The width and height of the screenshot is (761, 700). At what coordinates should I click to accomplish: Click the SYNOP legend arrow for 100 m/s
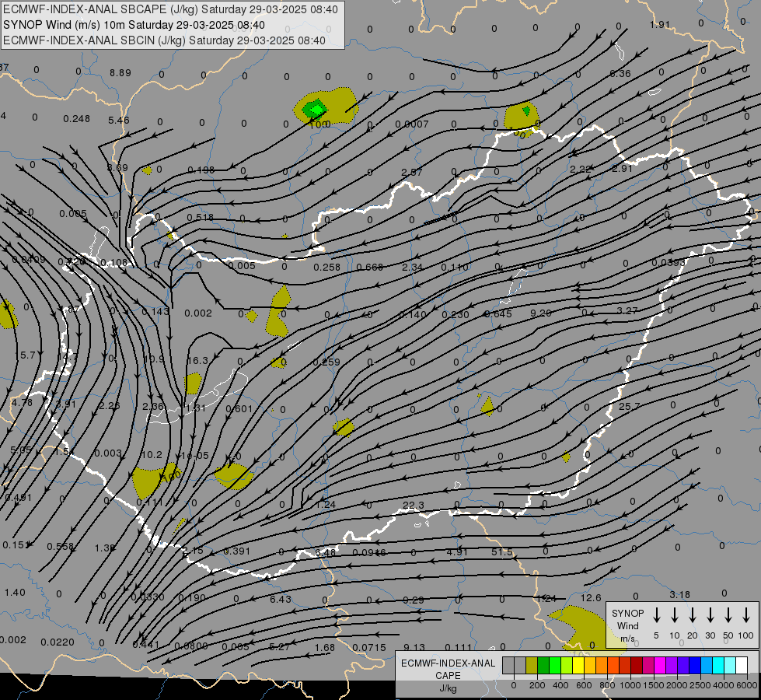pos(746,615)
